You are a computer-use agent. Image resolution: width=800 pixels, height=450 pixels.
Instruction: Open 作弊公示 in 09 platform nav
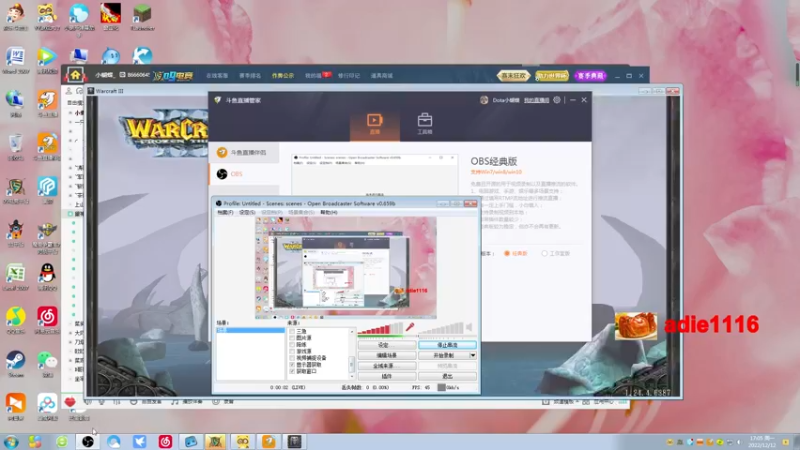(283, 76)
